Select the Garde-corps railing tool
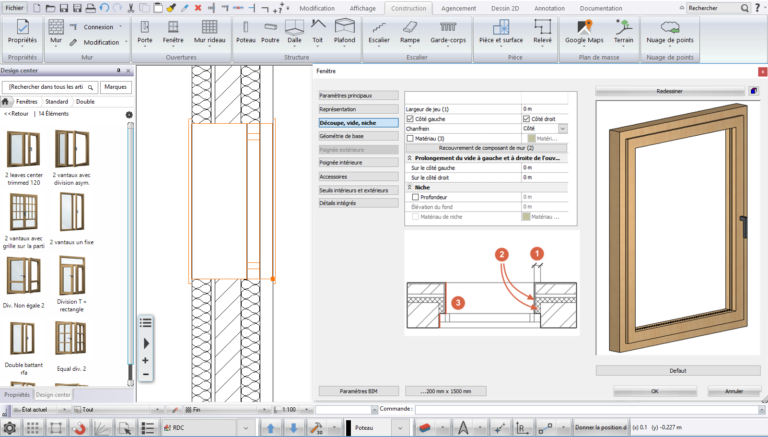 click(448, 32)
